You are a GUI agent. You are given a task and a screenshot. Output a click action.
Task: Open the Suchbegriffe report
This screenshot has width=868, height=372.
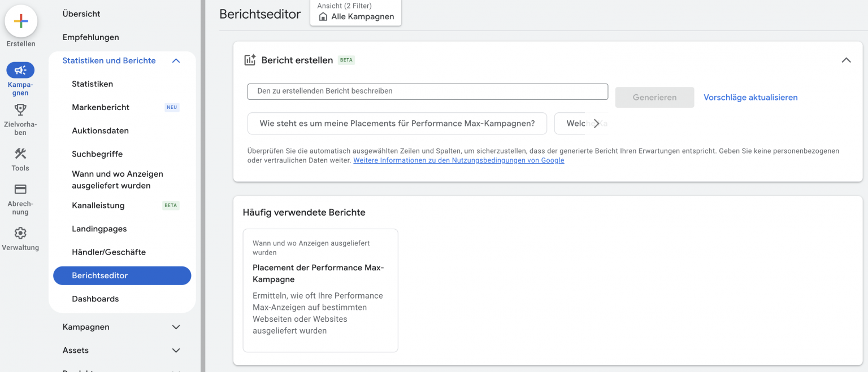pyautogui.click(x=97, y=153)
